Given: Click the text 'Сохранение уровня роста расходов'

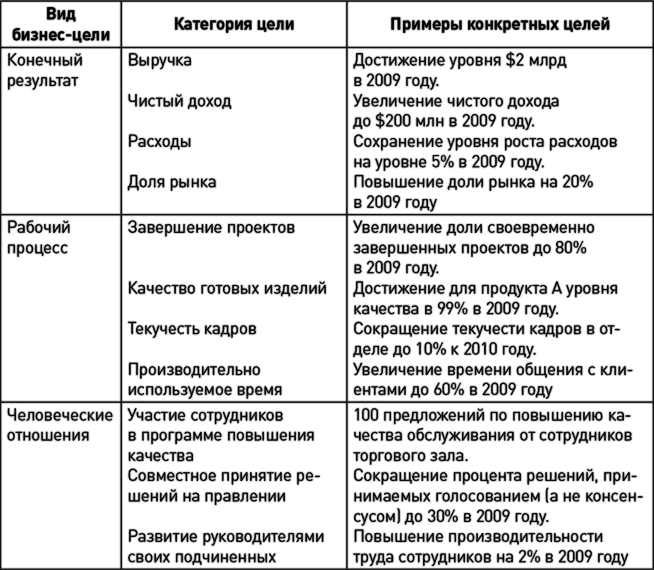Looking at the screenshot, I should coord(485,142).
